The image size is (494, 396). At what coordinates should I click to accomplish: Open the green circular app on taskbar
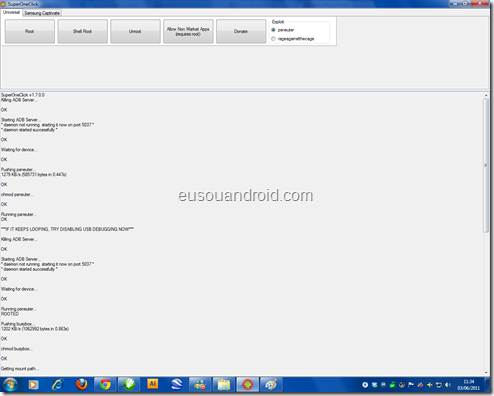[x=129, y=385]
